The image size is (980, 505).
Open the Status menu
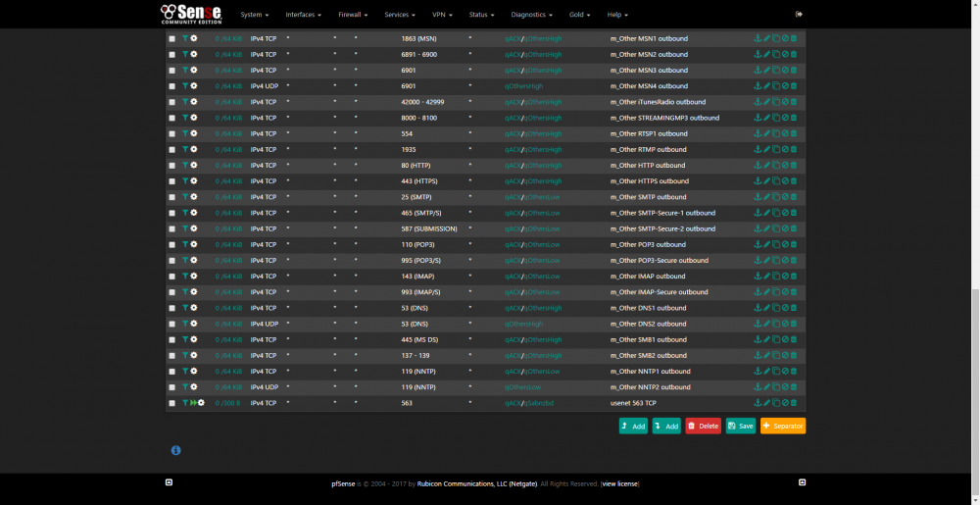click(482, 15)
